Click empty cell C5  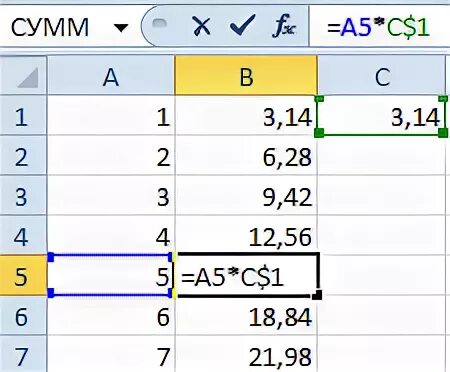(383, 275)
